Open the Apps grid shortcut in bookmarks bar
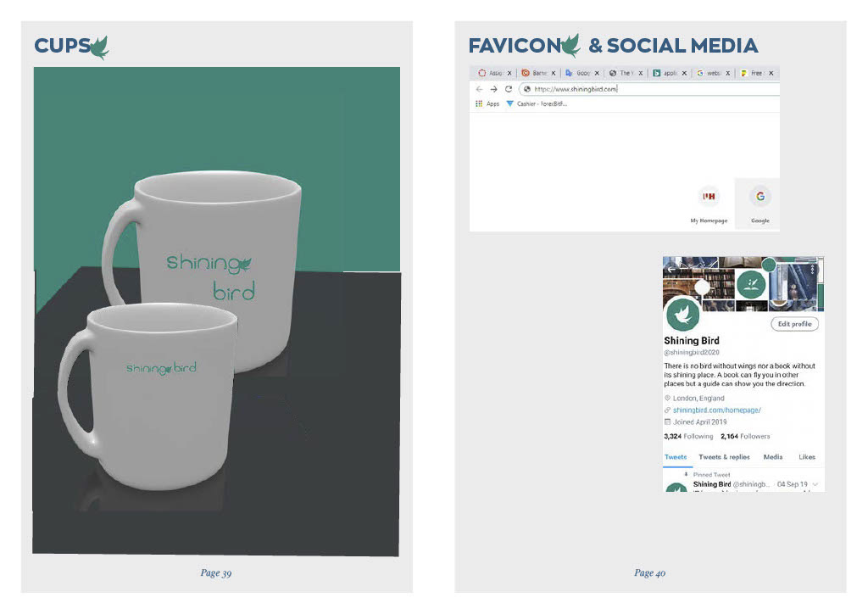The width and height of the screenshot is (868, 614). [x=487, y=104]
